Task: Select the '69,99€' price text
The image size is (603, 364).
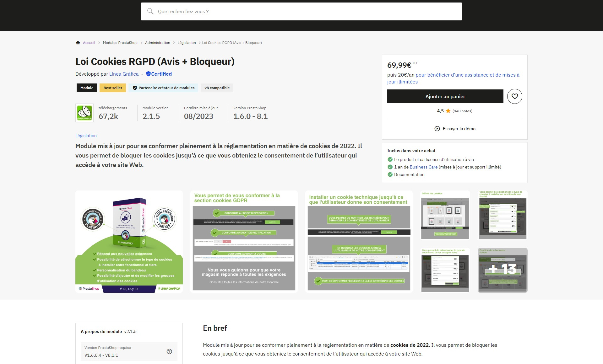Action: click(x=399, y=65)
